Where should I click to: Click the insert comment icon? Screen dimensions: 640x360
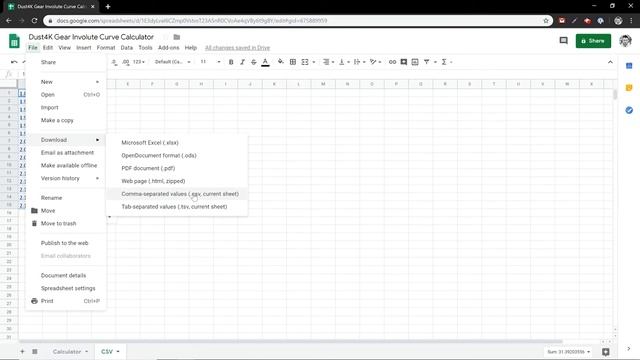[404, 62]
